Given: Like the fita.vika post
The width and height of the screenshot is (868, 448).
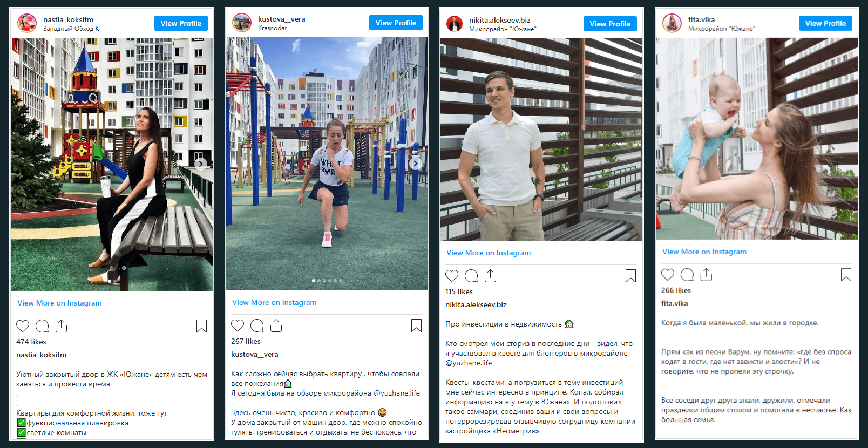Looking at the screenshot, I should pos(668,275).
